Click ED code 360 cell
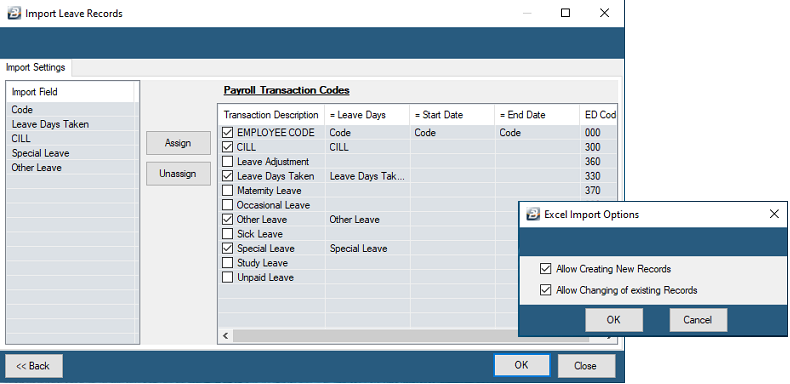This screenshot has width=790, height=384. coord(599,162)
